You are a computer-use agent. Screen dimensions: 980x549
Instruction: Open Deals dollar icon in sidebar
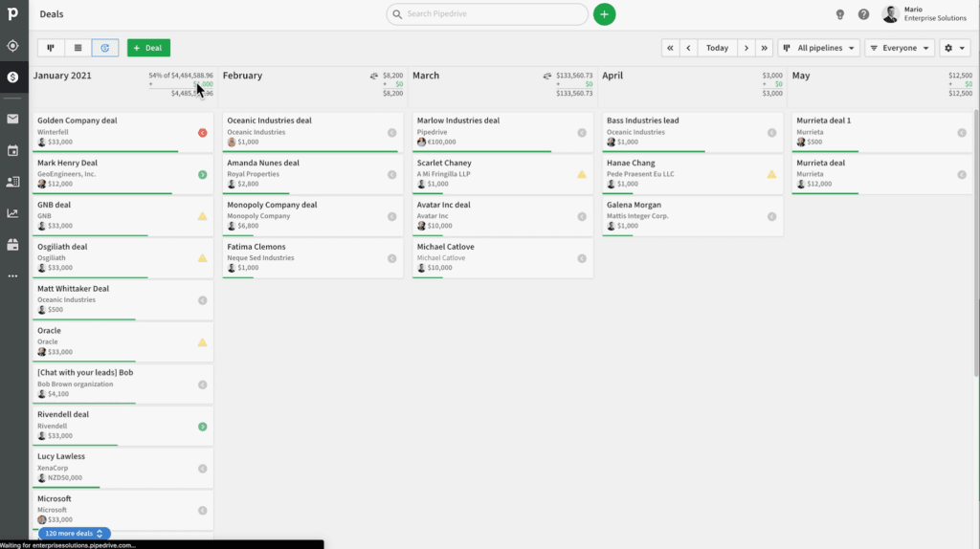point(13,77)
